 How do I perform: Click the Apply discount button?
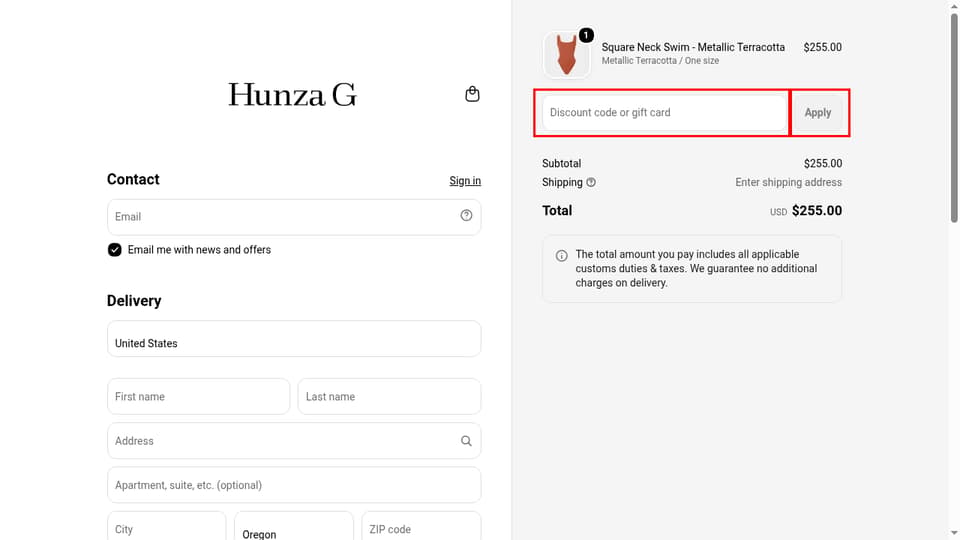[x=817, y=113]
